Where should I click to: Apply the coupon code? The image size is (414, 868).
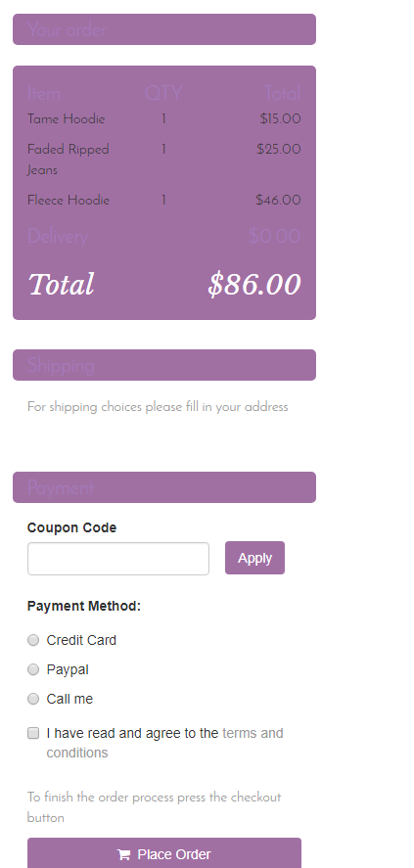pos(254,558)
